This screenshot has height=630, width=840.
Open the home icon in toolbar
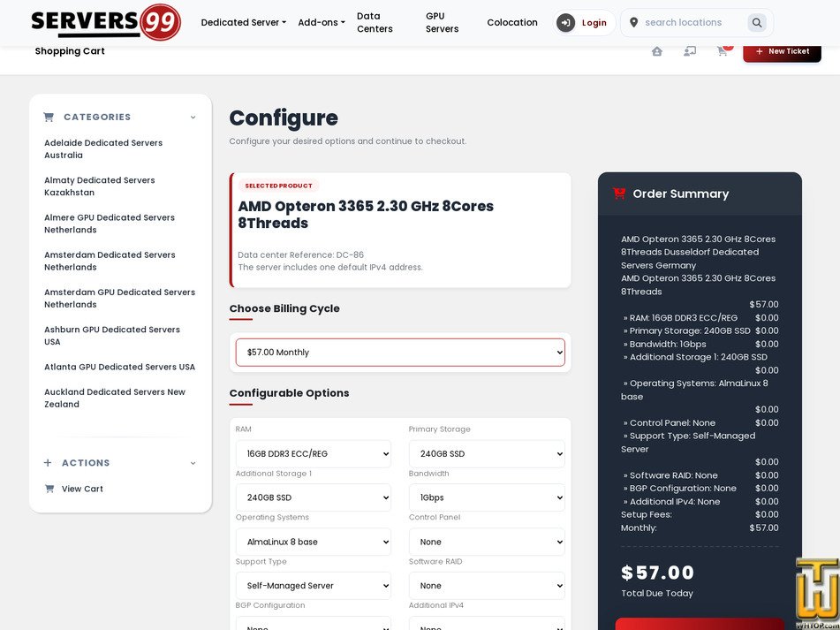(x=657, y=51)
